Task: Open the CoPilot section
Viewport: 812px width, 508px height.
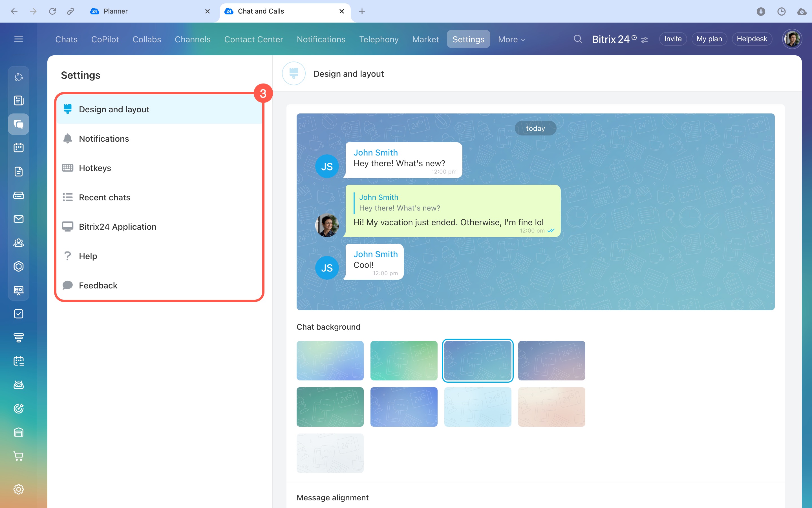Action: point(105,39)
